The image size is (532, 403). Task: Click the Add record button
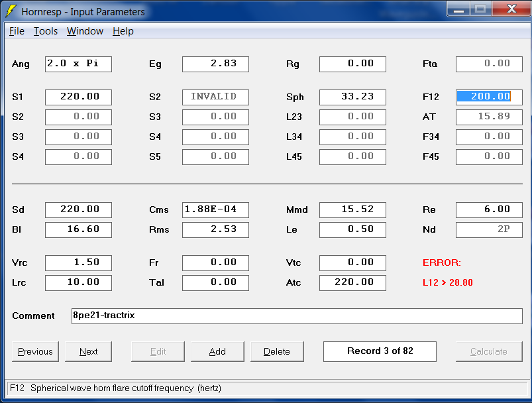pyautogui.click(x=217, y=351)
